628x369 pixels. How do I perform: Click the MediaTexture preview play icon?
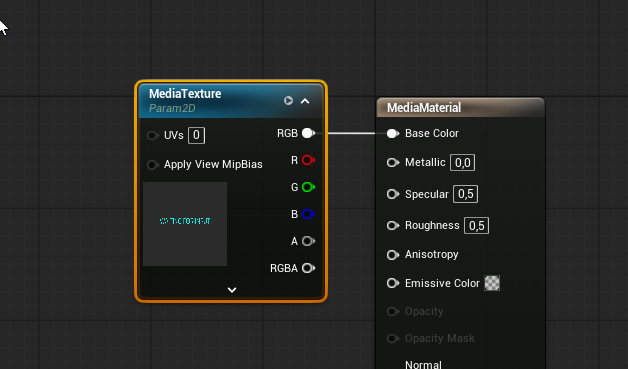[x=288, y=101]
